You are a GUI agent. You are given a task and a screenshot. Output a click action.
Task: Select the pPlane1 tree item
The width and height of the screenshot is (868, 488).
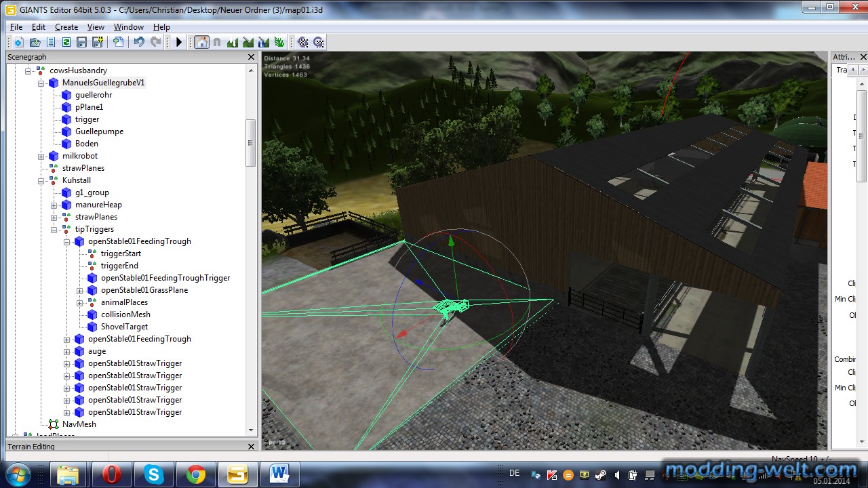tap(89, 107)
